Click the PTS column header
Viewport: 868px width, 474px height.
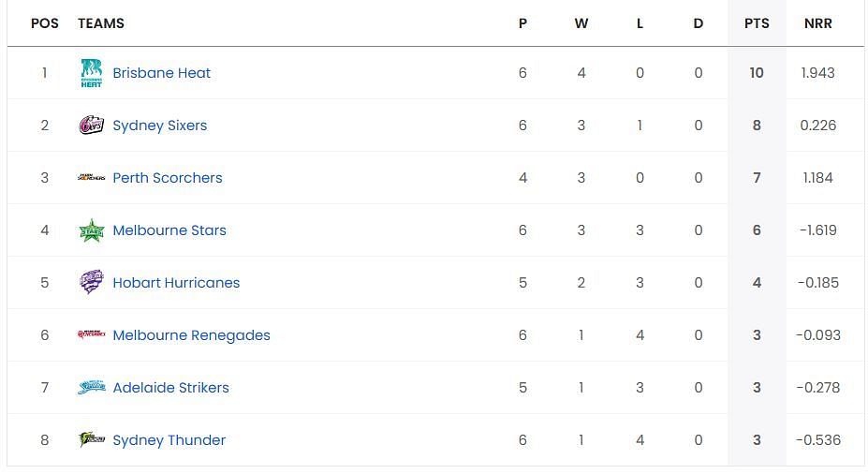point(757,23)
